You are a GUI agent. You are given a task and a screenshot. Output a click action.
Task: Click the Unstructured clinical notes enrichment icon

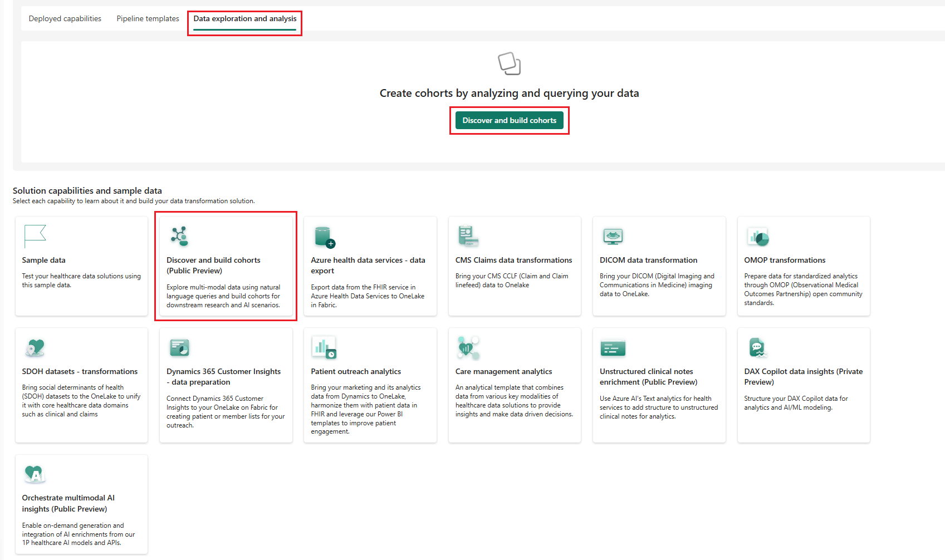point(613,348)
